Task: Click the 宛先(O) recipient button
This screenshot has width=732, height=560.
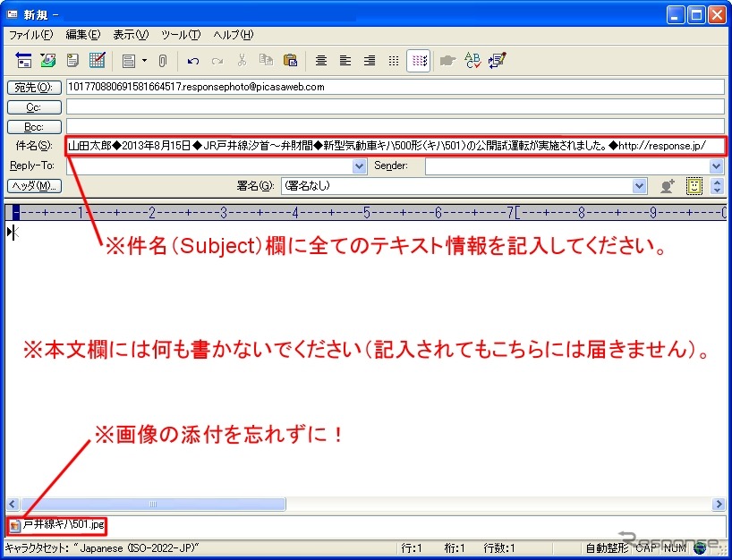Action: [x=34, y=88]
